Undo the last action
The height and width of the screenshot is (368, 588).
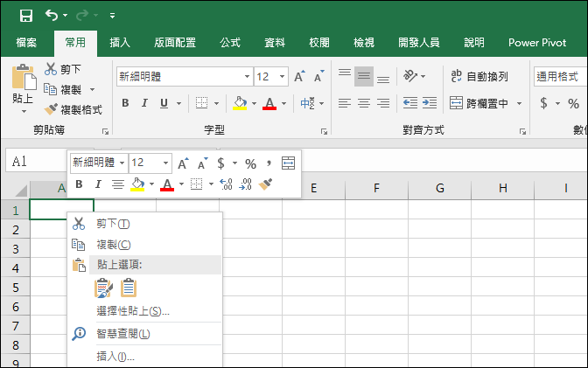pyautogui.click(x=52, y=15)
